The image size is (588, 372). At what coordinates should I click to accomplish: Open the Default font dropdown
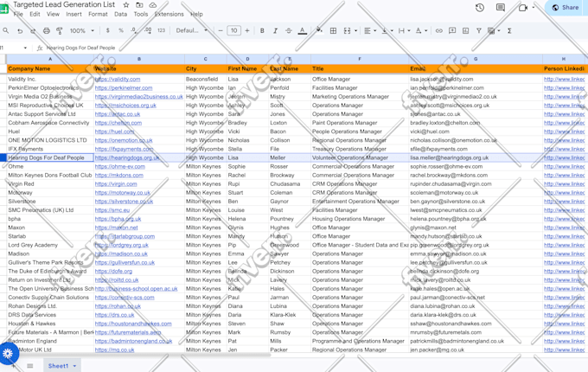[191, 31]
